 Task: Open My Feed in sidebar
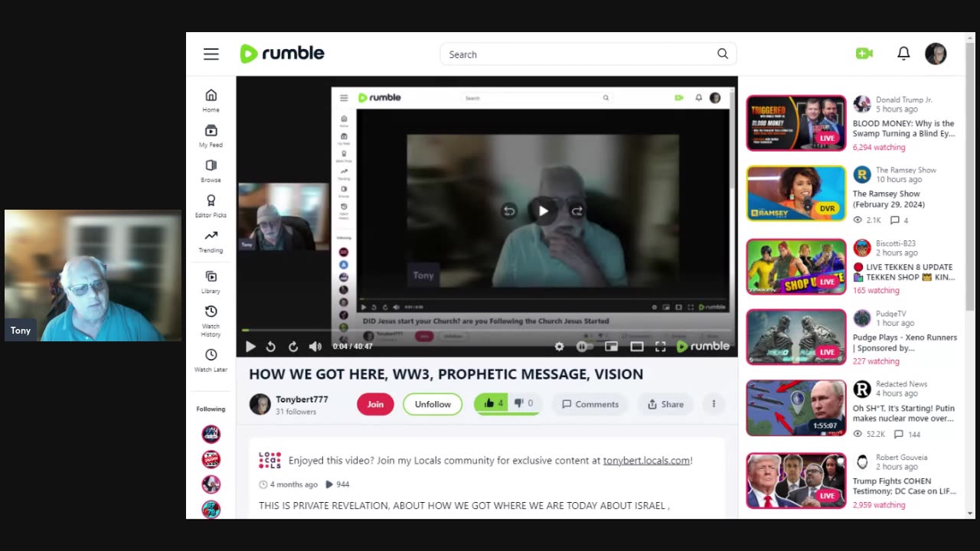pos(211,135)
